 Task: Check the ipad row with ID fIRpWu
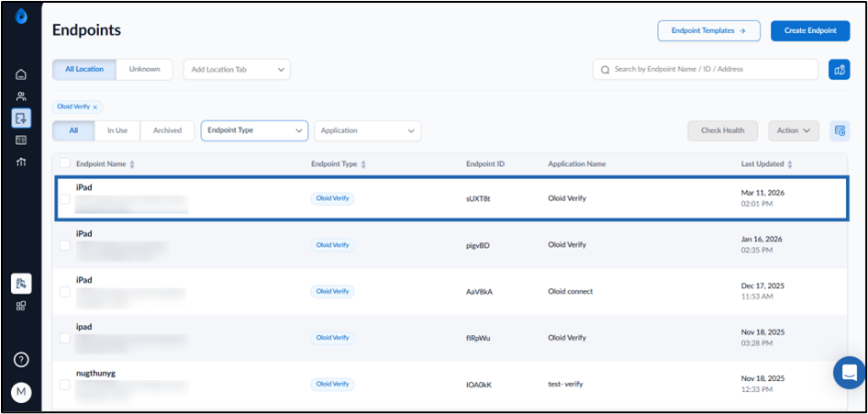tap(65, 338)
